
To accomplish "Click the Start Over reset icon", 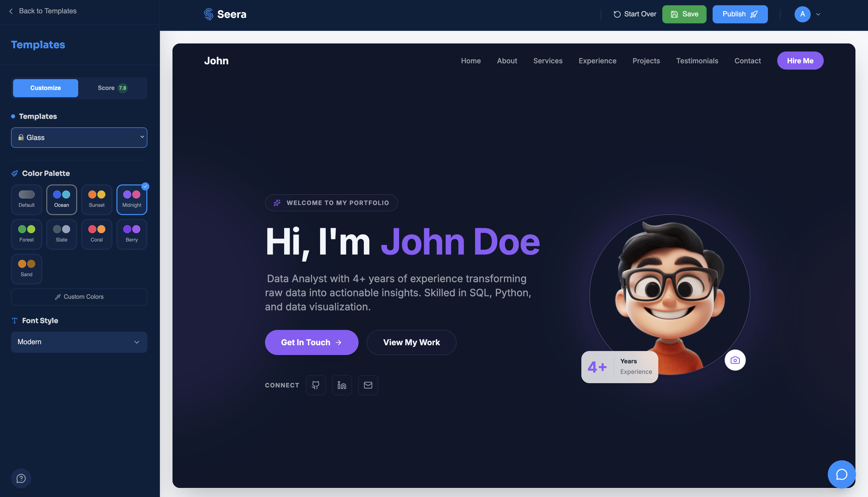I will [617, 14].
